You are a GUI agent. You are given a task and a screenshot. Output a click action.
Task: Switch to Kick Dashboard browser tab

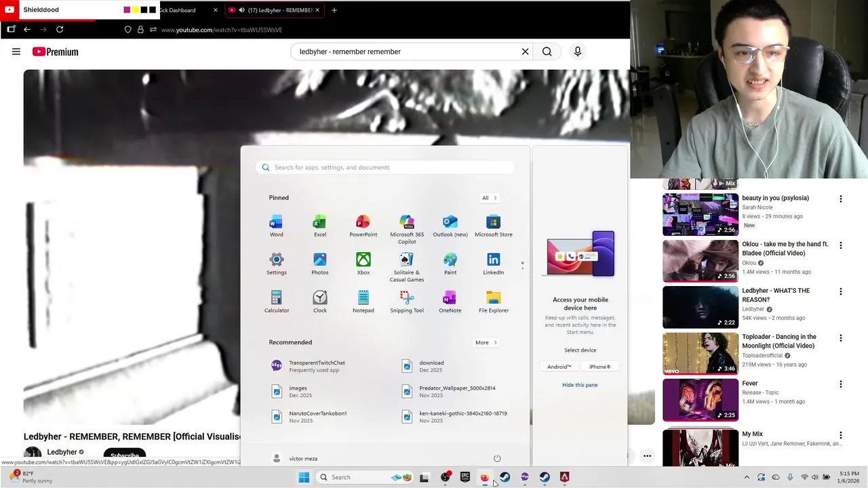pos(178,10)
